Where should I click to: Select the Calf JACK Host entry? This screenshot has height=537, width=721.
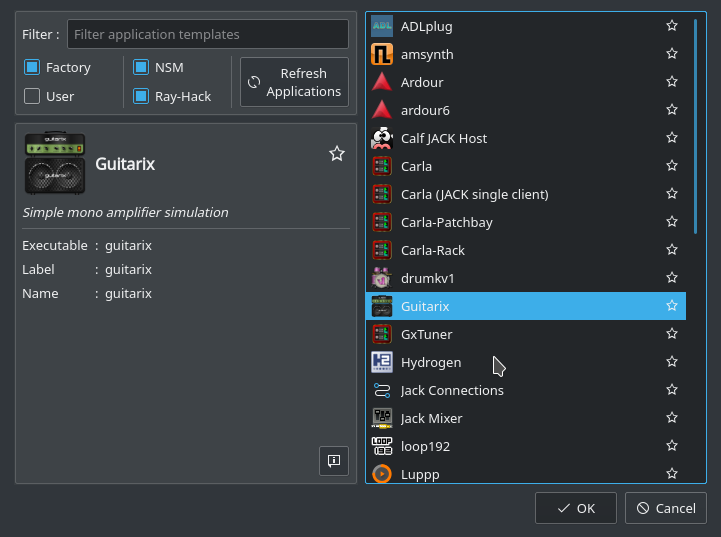point(526,138)
